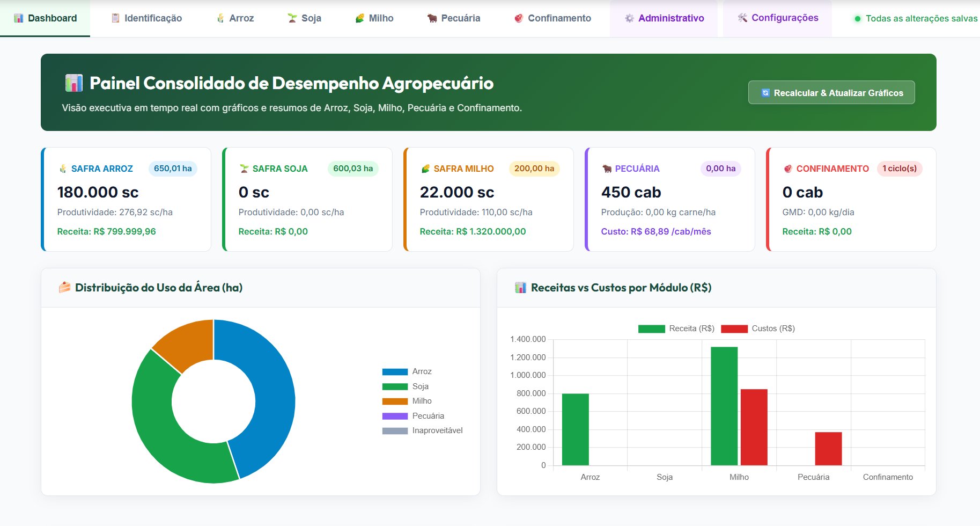Click Recalcular & Atualizar Gráficos button

pos(831,92)
